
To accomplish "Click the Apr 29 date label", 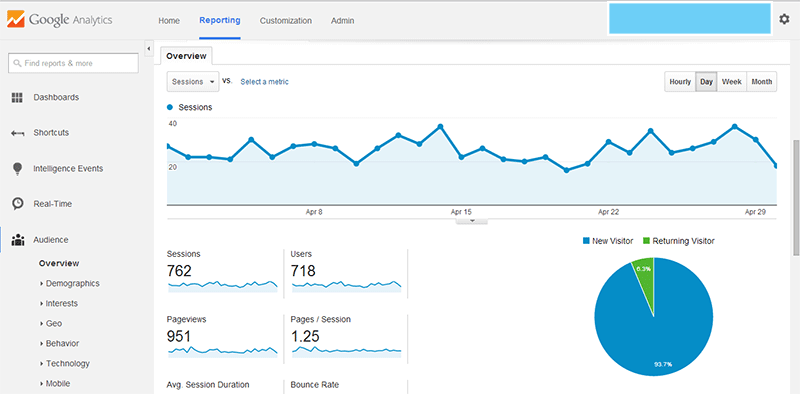I will tap(756, 212).
